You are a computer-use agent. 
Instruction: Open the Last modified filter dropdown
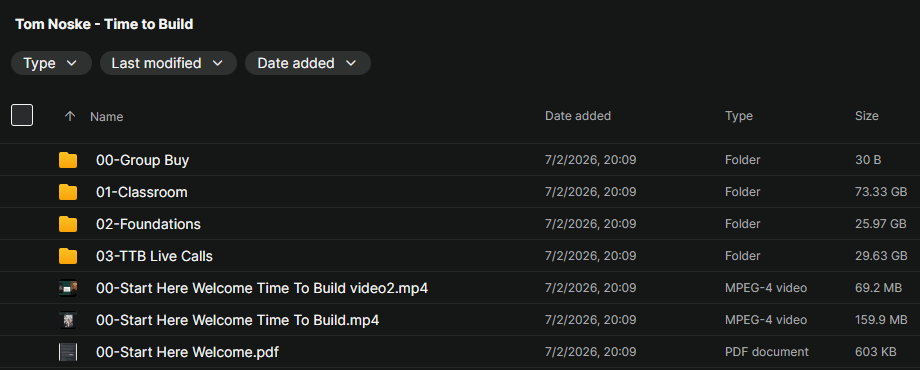pyautogui.click(x=168, y=63)
